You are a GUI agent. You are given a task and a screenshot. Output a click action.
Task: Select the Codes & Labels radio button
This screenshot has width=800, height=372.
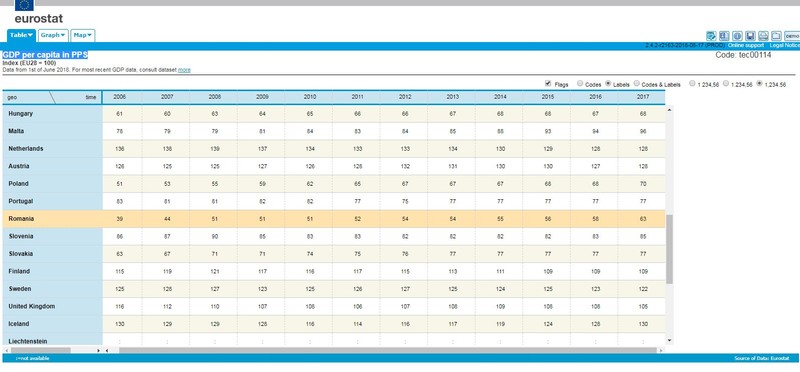(x=637, y=83)
